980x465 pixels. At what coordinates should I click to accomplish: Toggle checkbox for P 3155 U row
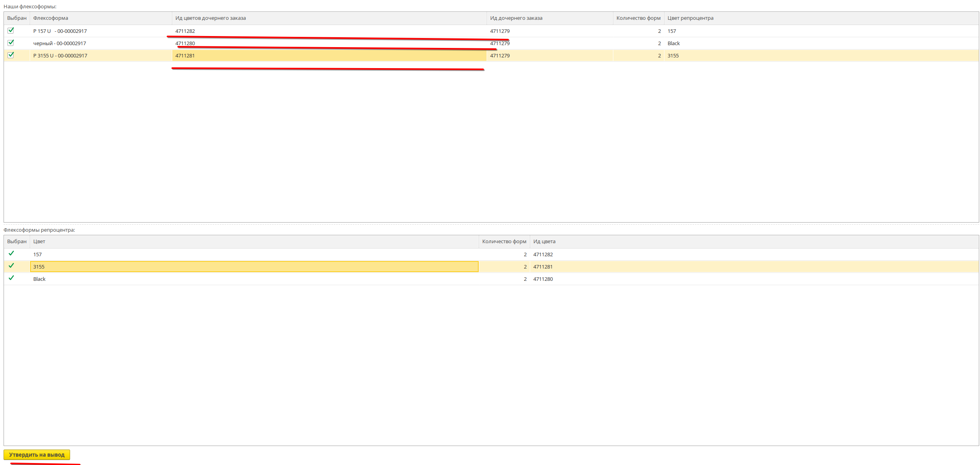tap(11, 55)
